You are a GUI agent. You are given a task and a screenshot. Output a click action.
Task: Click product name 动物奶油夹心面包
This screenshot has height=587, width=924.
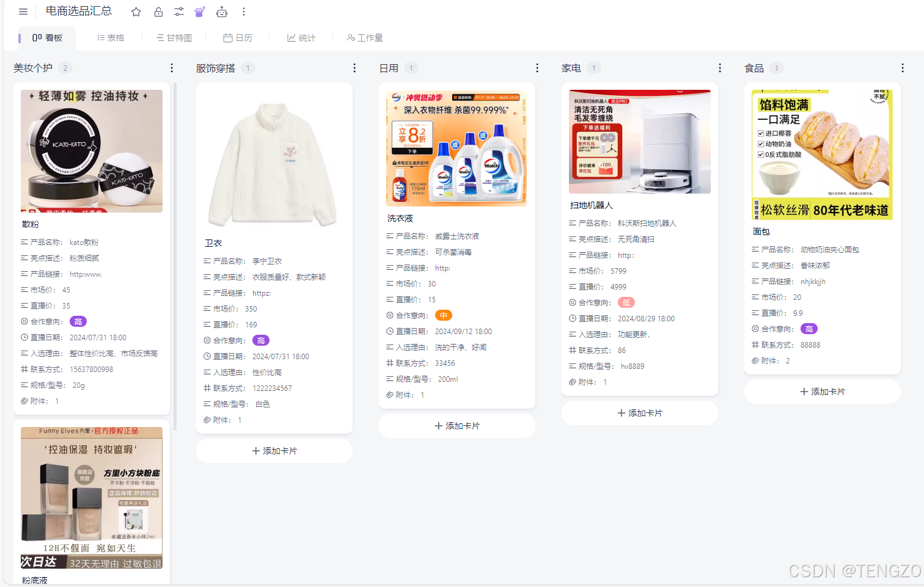pyautogui.click(x=830, y=249)
